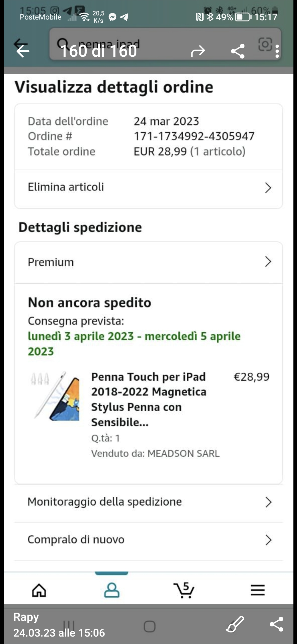This screenshot has width=297, height=644.
Task: Tap the share icon in top bar
Action: coord(238,51)
